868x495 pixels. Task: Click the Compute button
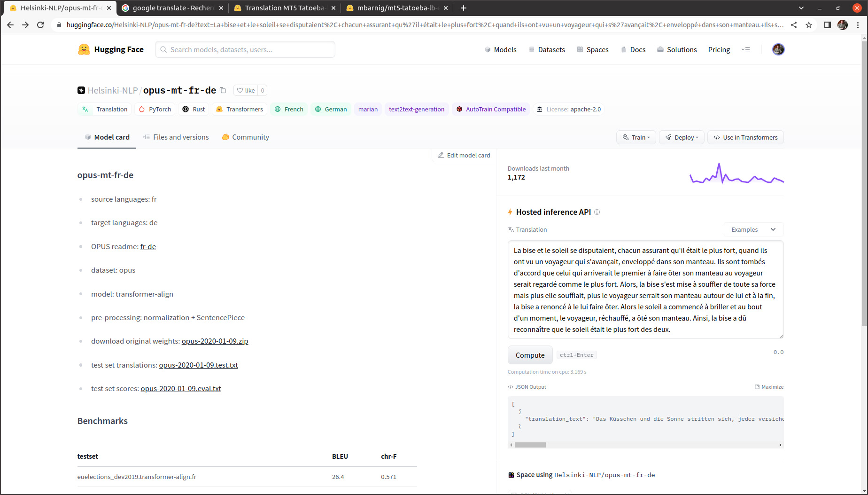[530, 355]
